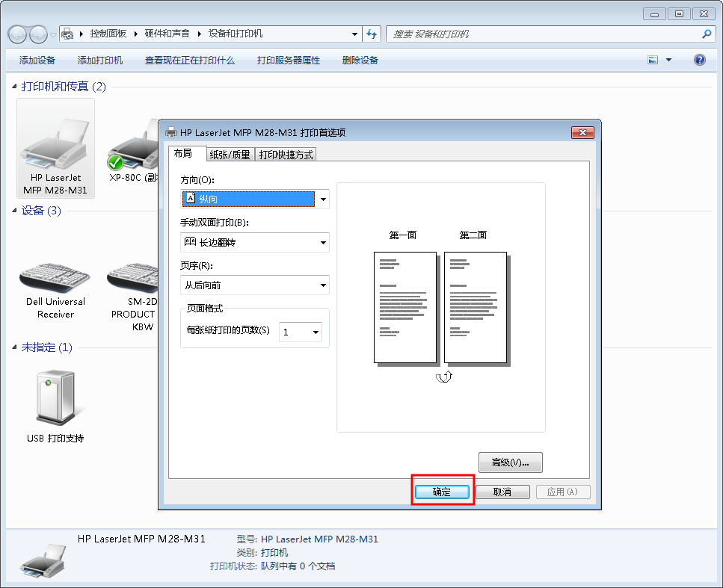Collapse the 打印机和传真 group

click(14, 86)
